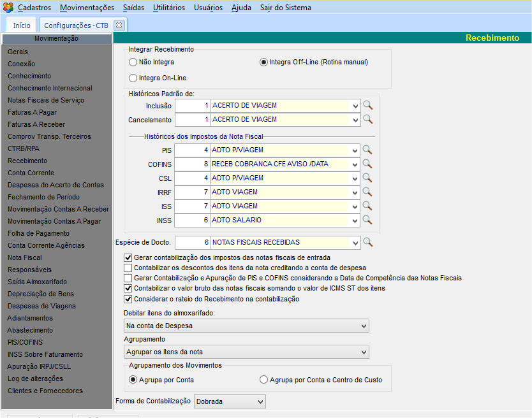Viewport: 532px width, 418px height.
Task: Open Notas Fiscais de Serviço settings
Action: 46,100
